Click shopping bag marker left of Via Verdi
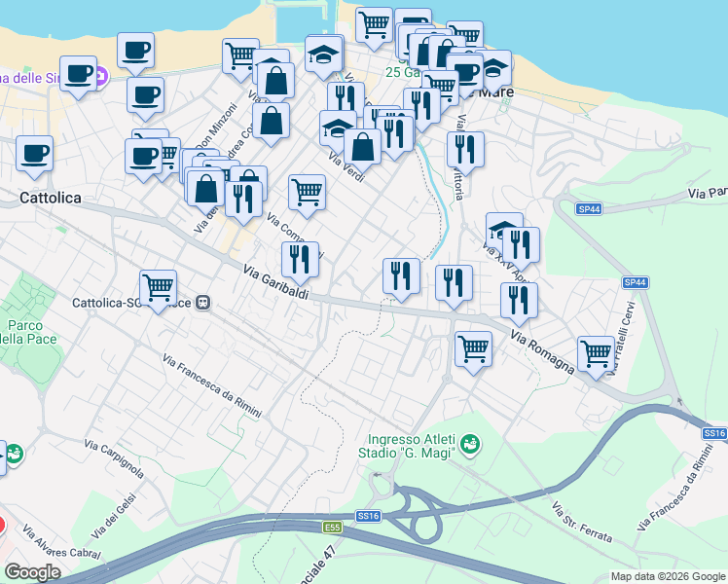 (x=272, y=124)
